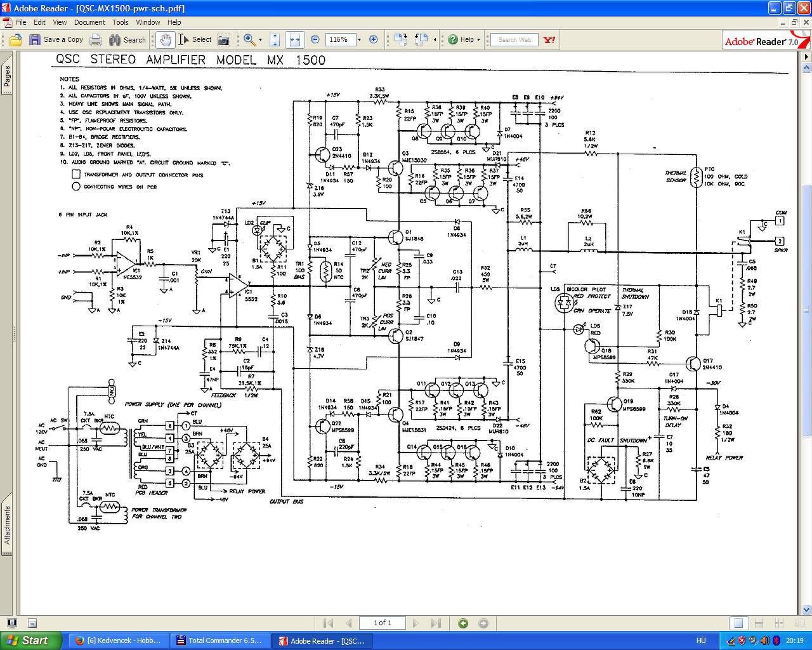Toggle Single Page layout view
Image resolution: width=812 pixels, height=650 pixels.
click(x=738, y=623)
